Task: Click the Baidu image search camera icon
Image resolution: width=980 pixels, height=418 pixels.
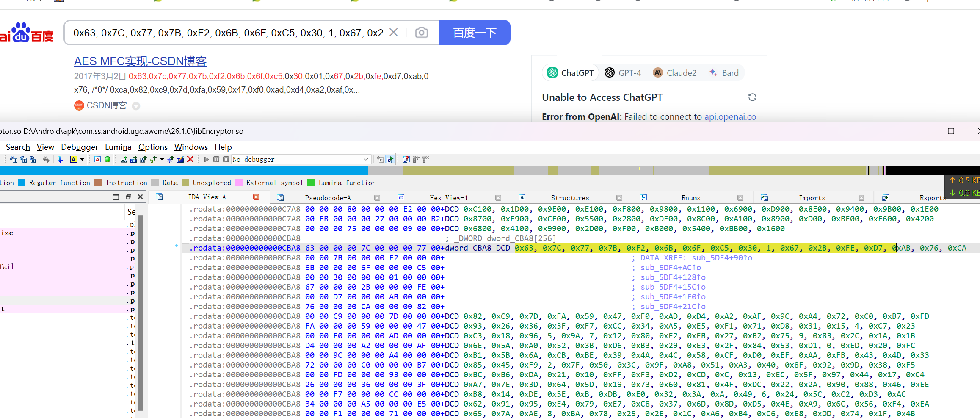Action: [x=421, y=32]
